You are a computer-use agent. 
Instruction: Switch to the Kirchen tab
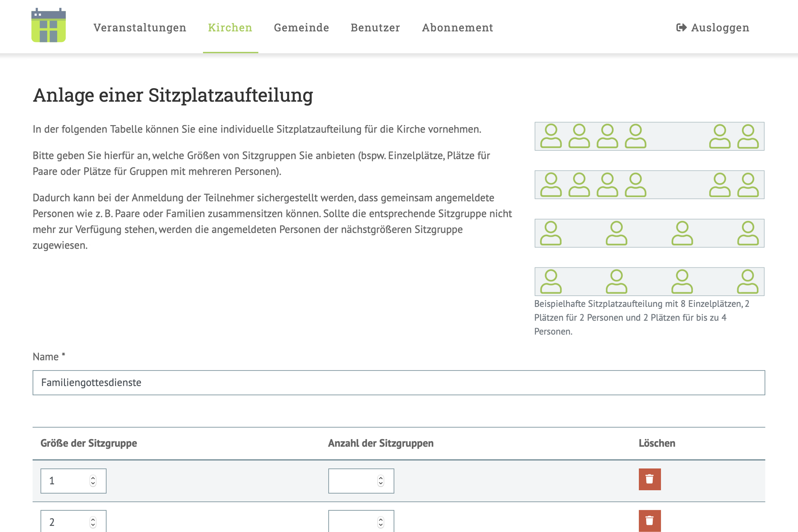coord(230,27)
